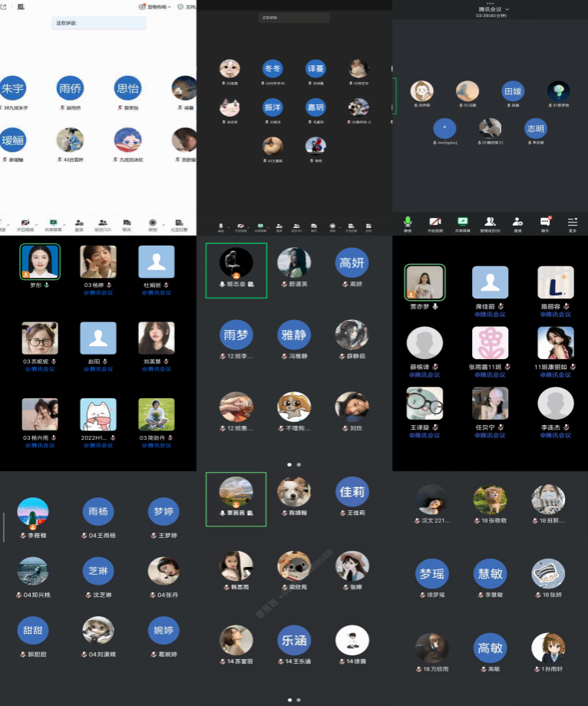Mute microphone in top-right meeting toolbar
Image resolution: width=588 pixels, height=706 pixels.
408,223
